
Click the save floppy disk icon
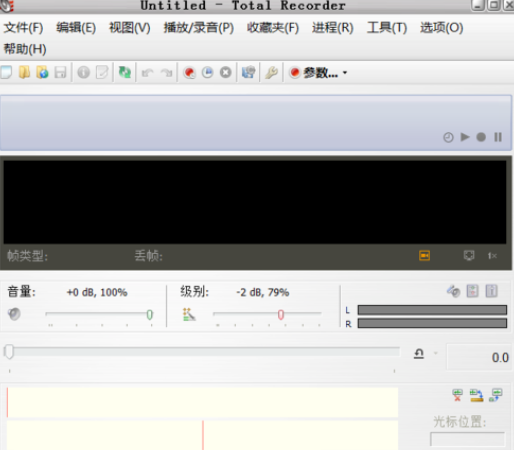tap(60, 72)
